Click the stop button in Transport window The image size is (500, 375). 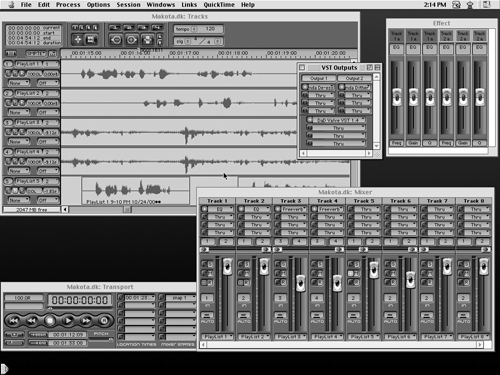pyautogui.click(x=50, y=321)
